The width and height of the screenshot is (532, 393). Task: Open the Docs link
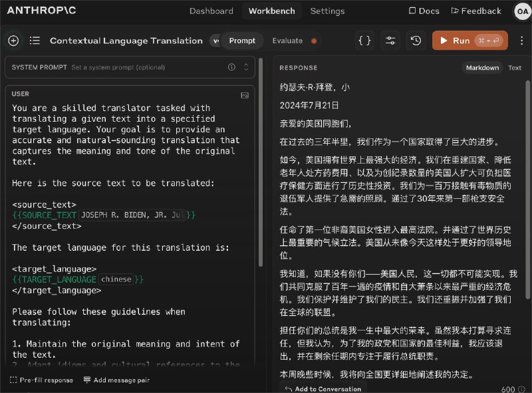pos(424,11)
